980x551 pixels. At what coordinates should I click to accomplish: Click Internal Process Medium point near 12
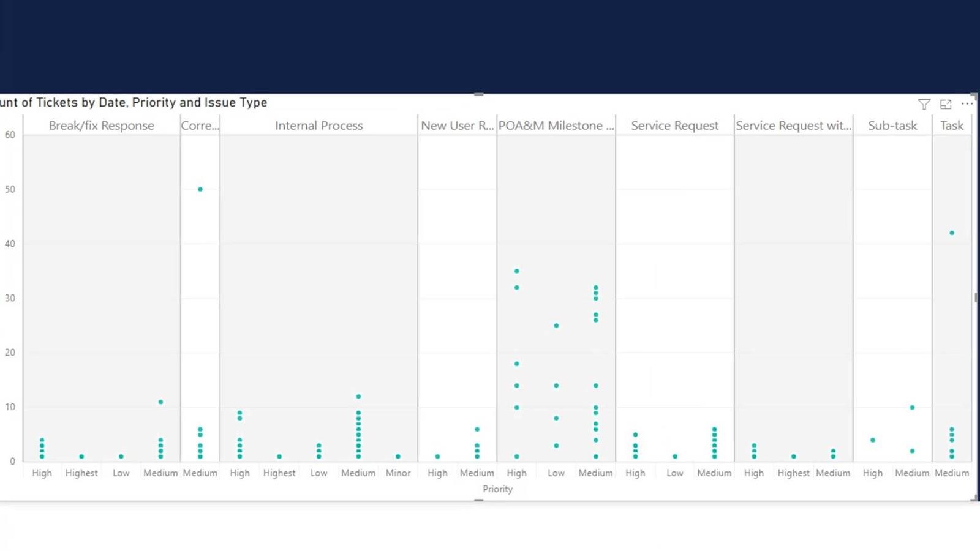(x=358, y=397)
